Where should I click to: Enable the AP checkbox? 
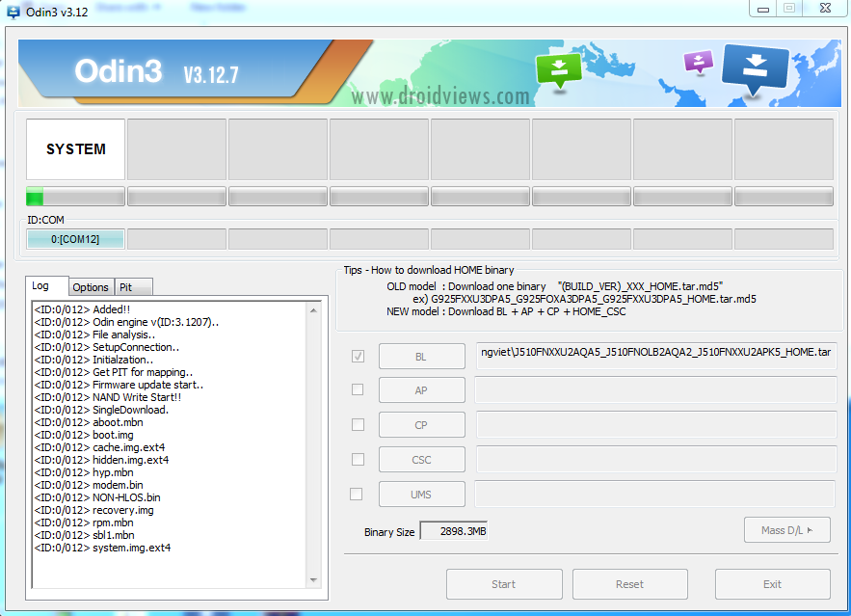click(358, 389)
